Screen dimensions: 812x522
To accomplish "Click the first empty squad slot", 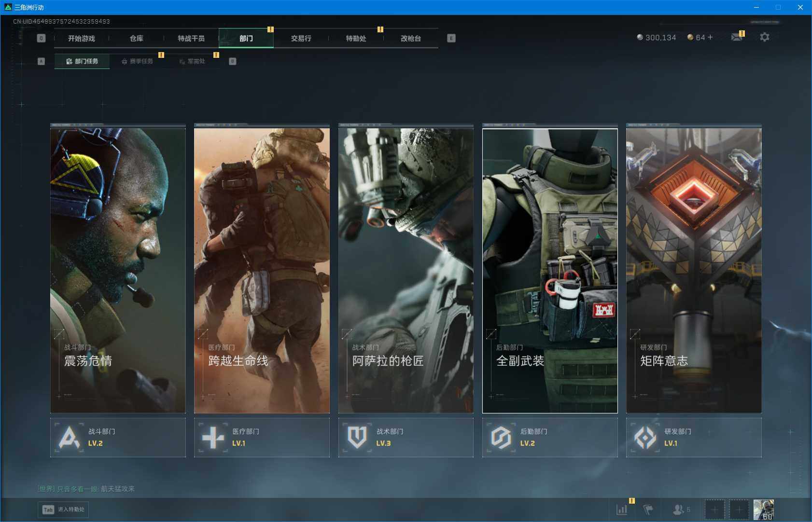I will pyautogui.click(x=714, y=509).
